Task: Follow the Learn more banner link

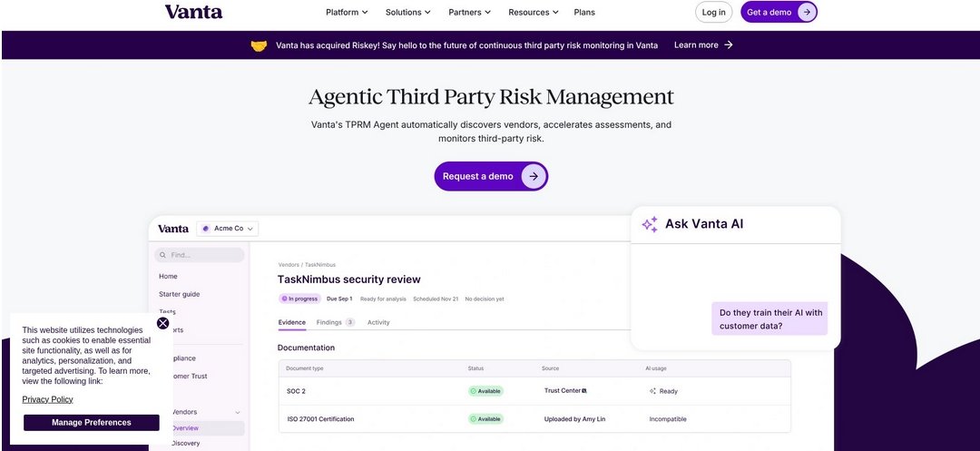Action: tap(703, 45)
